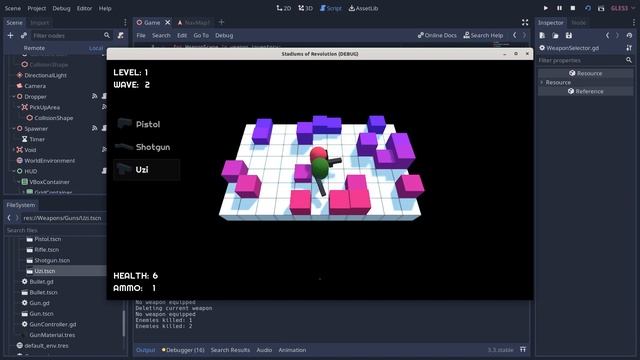Open the Go To menu

pos(201,35)
